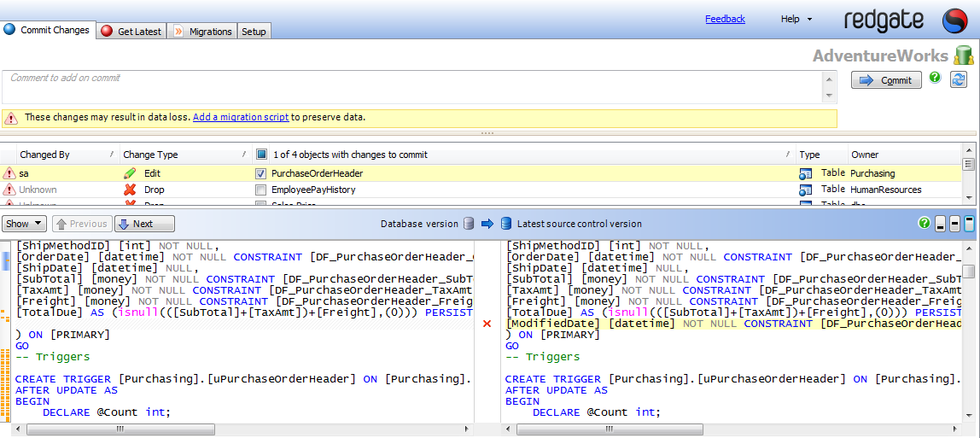Click the Owner column header
This screenshot has width=980, height=438.
click(x=904, y=155)
